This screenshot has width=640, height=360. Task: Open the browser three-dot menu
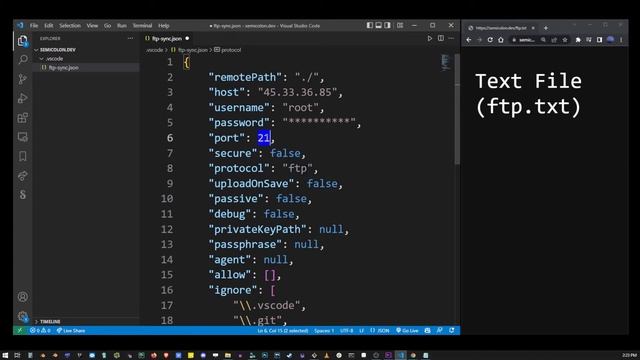click(621, 40)
